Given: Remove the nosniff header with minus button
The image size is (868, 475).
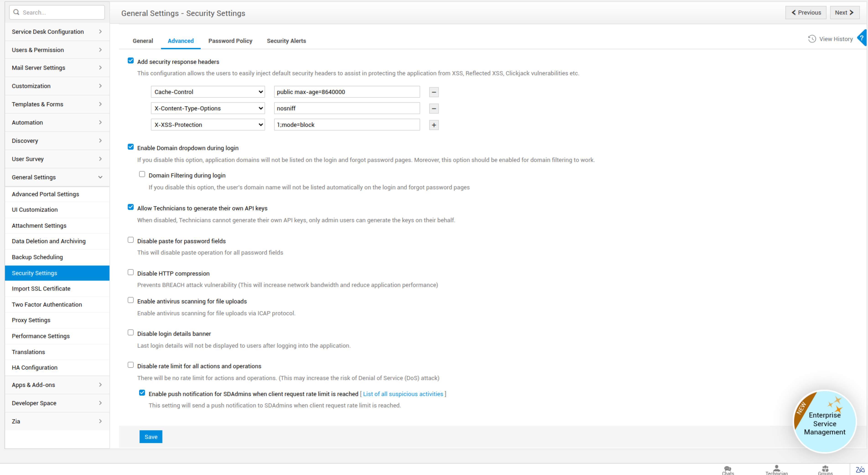Looking at the screenshot, I should point(433,109).
